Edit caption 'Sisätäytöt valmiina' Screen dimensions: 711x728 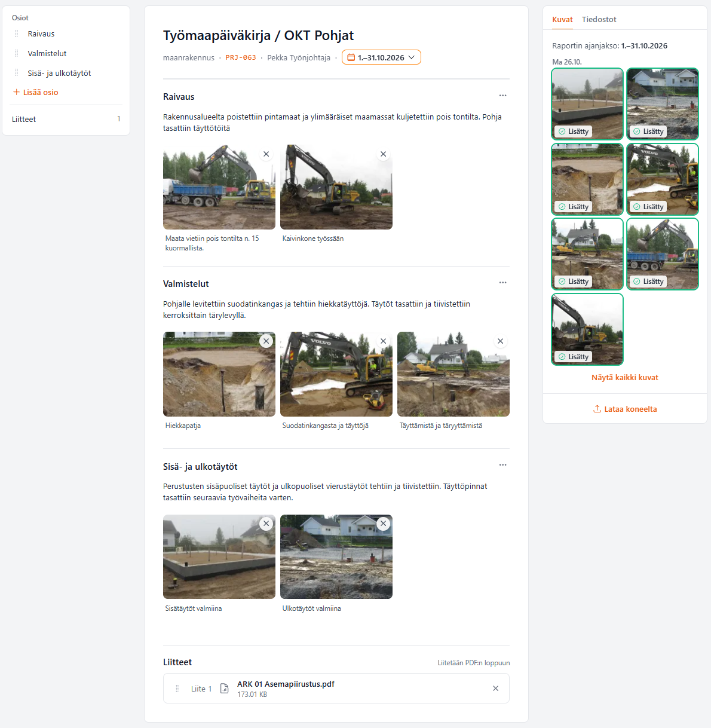194,608
